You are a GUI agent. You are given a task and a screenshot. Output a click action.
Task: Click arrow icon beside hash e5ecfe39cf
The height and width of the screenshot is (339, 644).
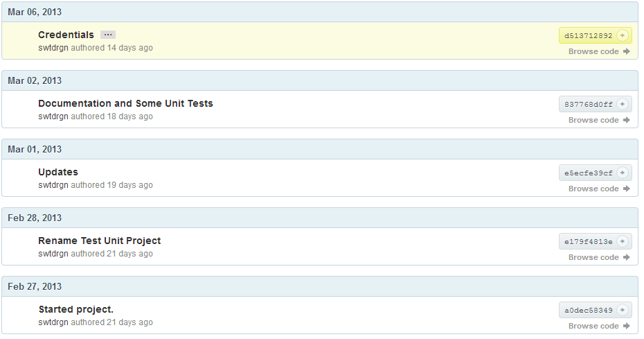click(622, 173)
